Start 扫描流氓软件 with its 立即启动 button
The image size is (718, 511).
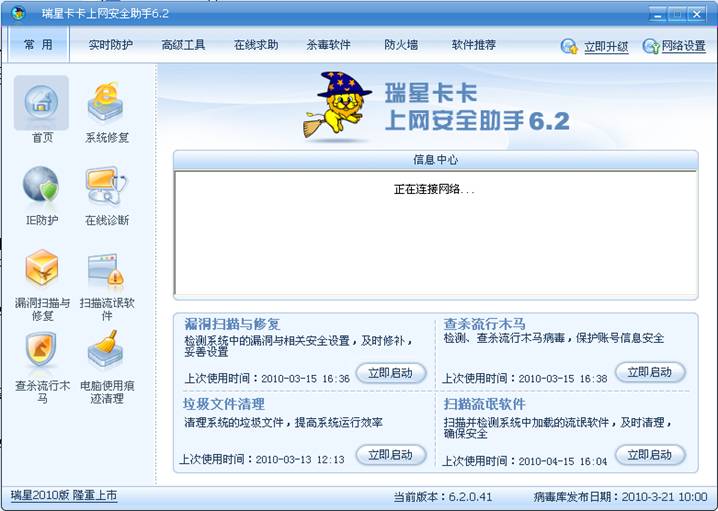[x=650, y=455]
